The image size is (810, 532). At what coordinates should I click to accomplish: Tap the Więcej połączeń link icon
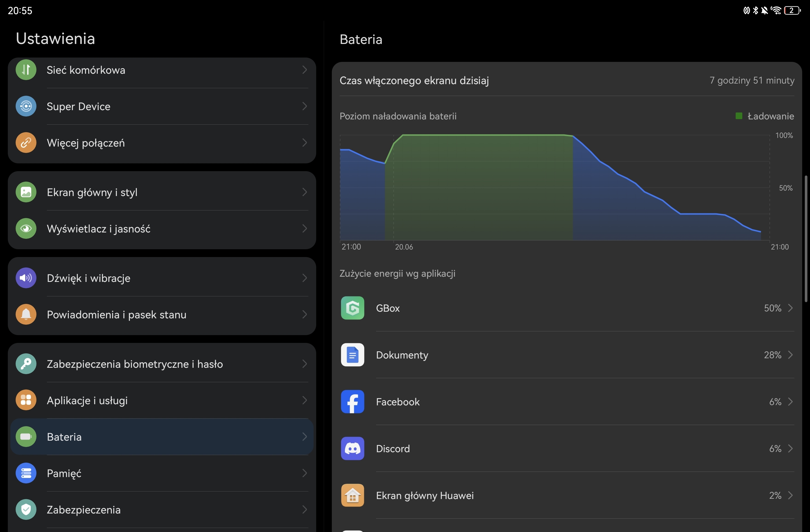(26, 143)
